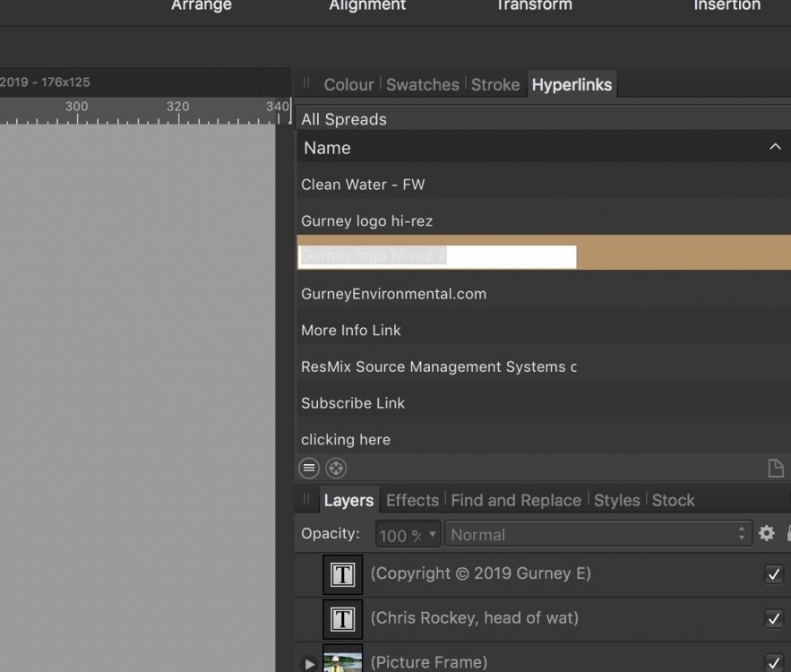Viewport: 791px width, 672px height.
Task: Select the GurneyEnvironmental.com hyperlink
Action: 392,293
